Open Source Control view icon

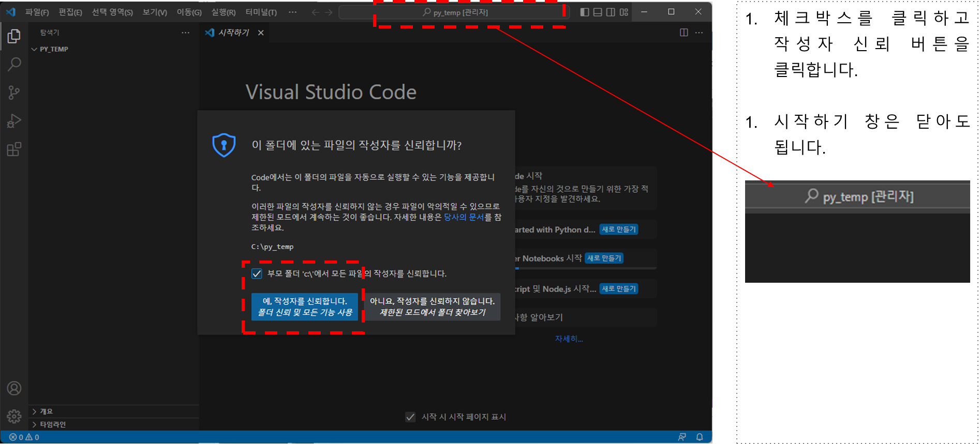(14, 93)
